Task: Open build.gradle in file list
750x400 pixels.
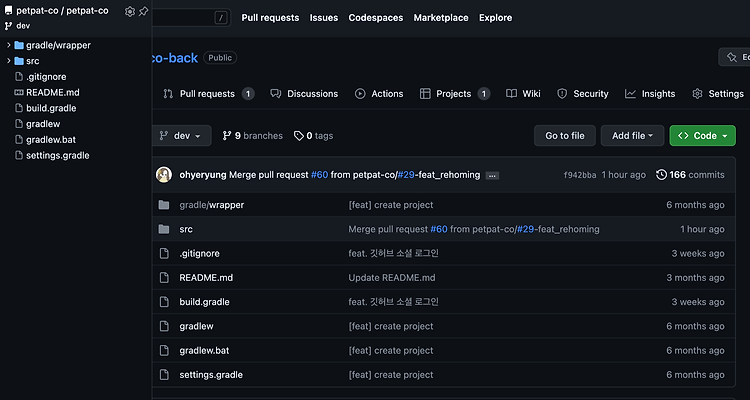Action: 204,302
